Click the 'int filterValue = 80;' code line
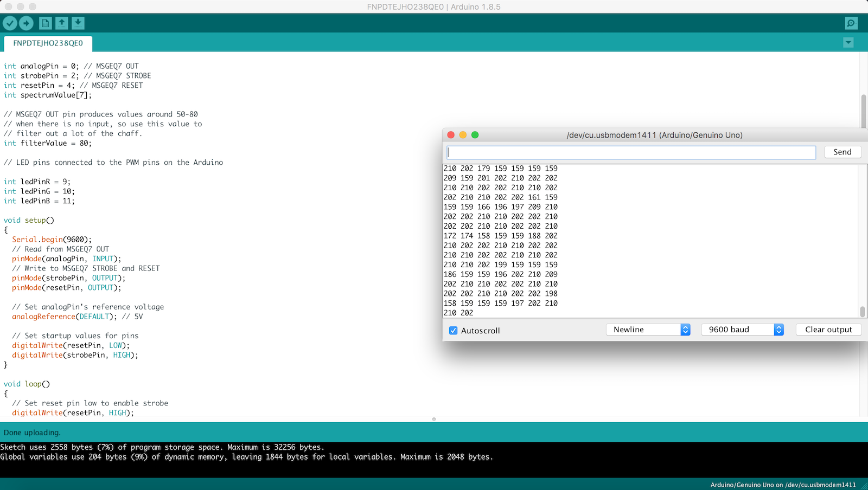The image size is (868, 490). pos(48,143)
